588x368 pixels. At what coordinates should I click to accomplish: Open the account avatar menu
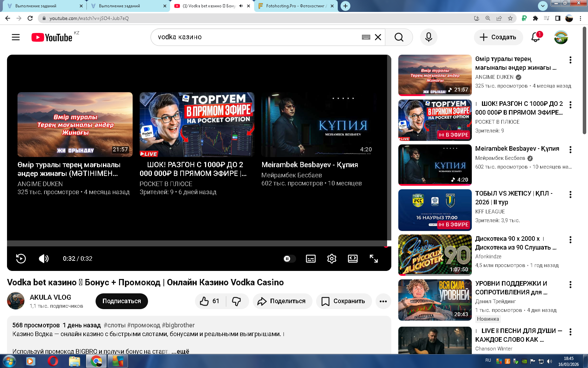pyautogui.click(x=561, y=37)
